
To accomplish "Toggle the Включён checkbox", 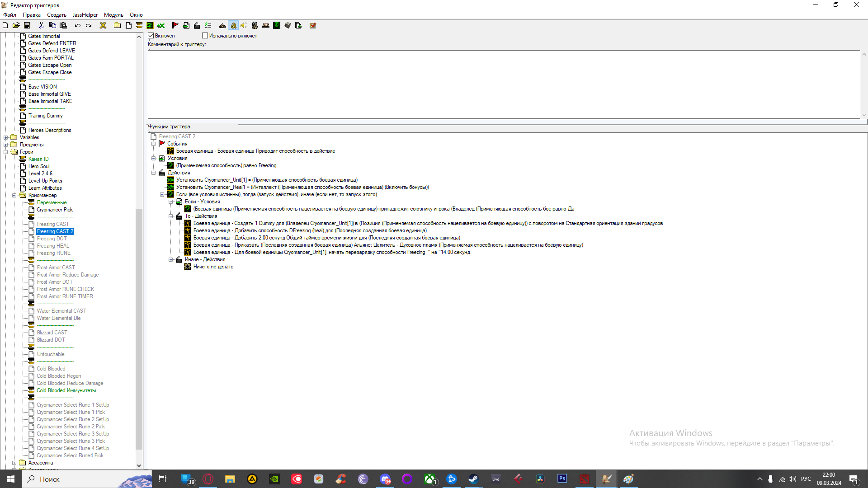I will click(x=151, y=36).
